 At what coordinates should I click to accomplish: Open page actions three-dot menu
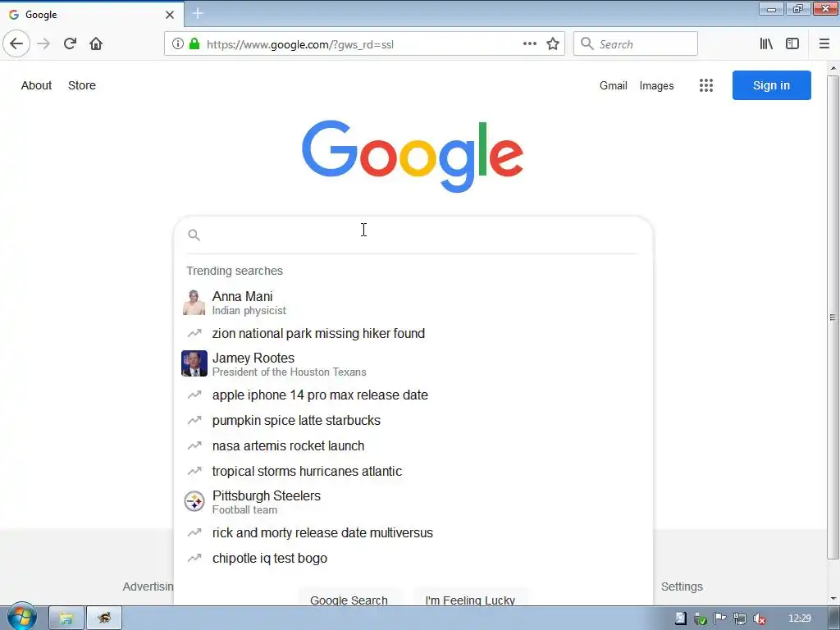[x=529, y=44]
